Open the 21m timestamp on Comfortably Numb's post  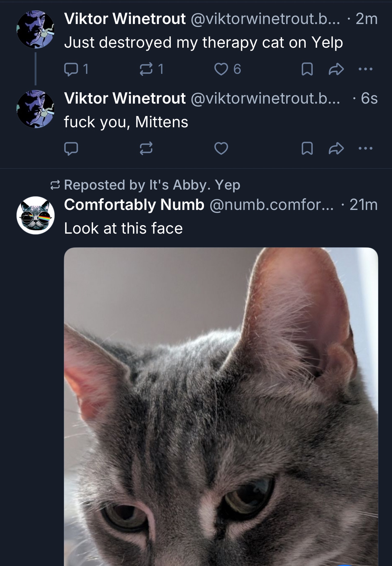pyautogui.click(x=363, y=204)
